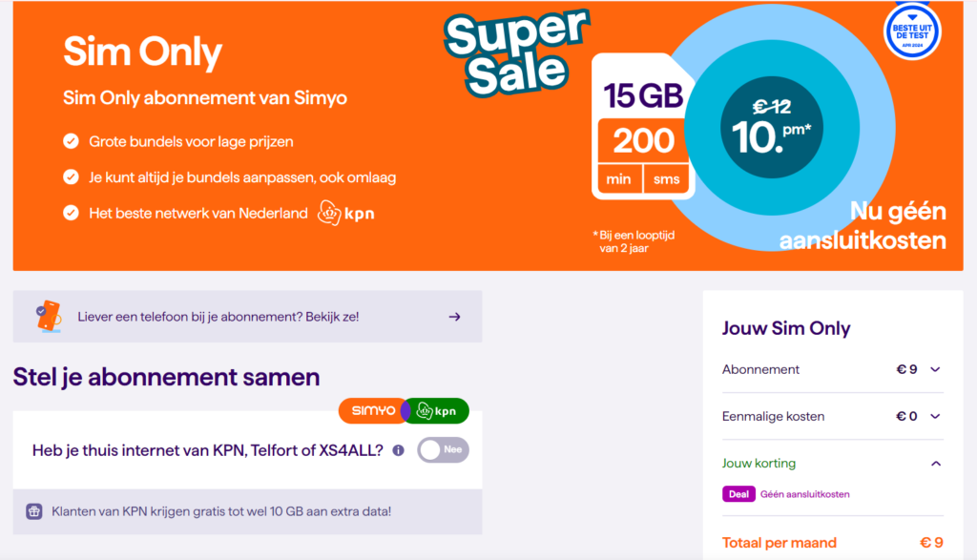
Task: Click the info icon beside XS4ALL question
Action: pyautogui.click(x=398, y=450)
